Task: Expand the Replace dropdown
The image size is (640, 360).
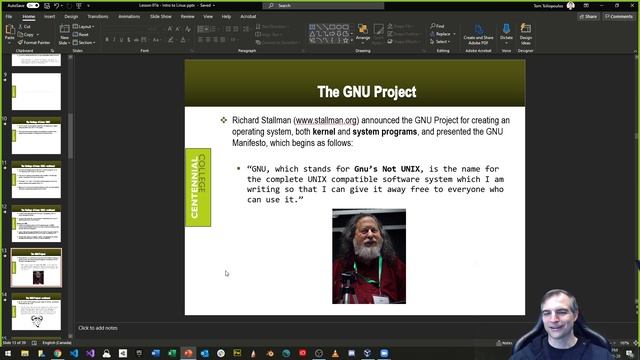Action: coord(454,34)
